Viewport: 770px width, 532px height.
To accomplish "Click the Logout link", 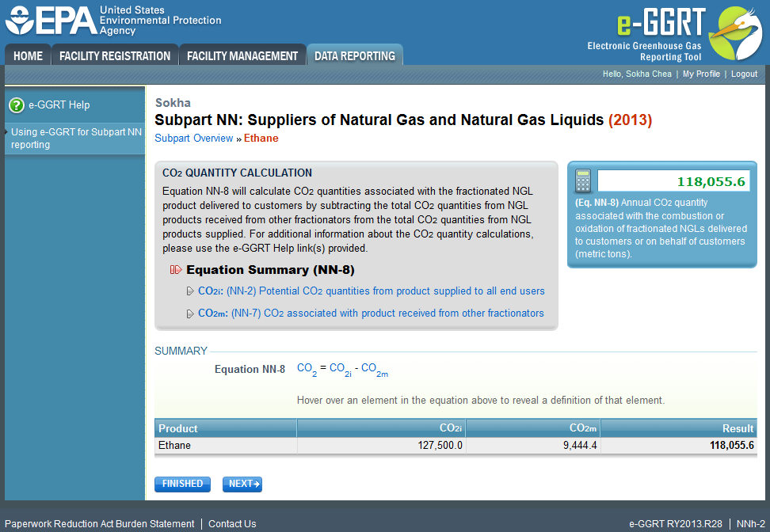I will pos(744,74).
